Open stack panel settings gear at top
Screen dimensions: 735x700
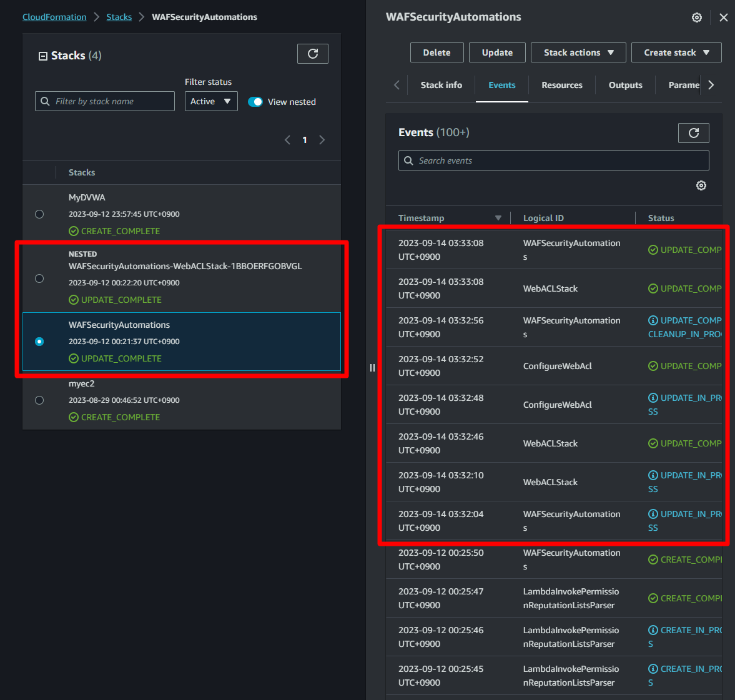pyautogui.click(x=696, y=17)
